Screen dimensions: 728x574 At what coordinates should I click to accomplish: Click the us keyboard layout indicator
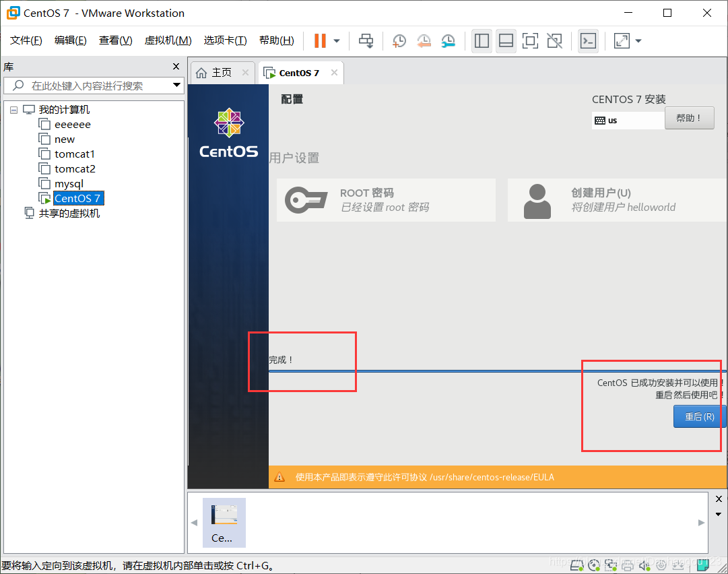point(628,121)
